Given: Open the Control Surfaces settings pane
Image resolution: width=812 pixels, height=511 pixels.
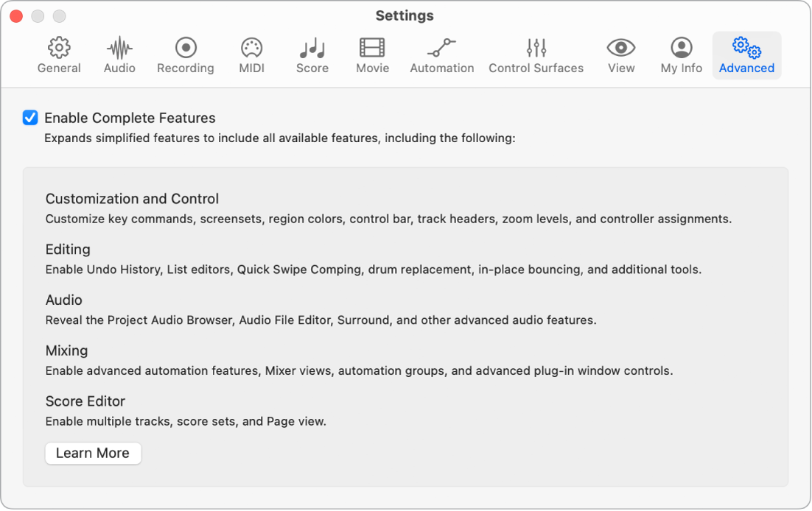Looking at the screenshot, I should 536,55.
